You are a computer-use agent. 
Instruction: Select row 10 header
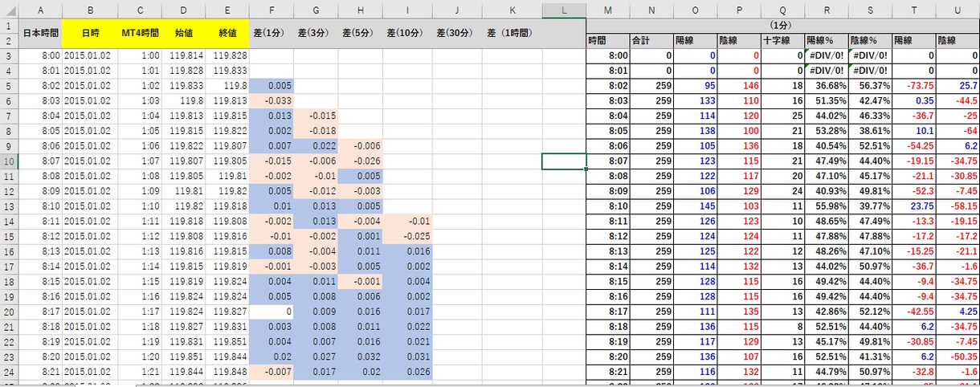10,161
